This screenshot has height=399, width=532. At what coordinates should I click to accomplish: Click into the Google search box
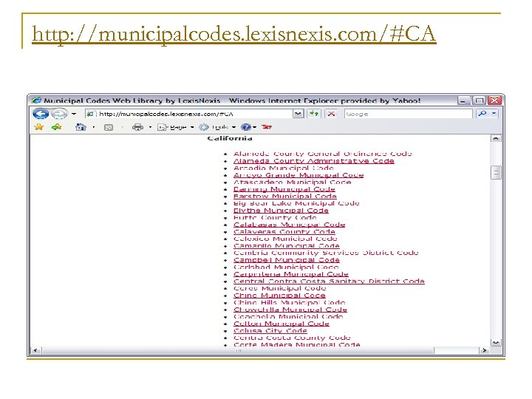408,114
